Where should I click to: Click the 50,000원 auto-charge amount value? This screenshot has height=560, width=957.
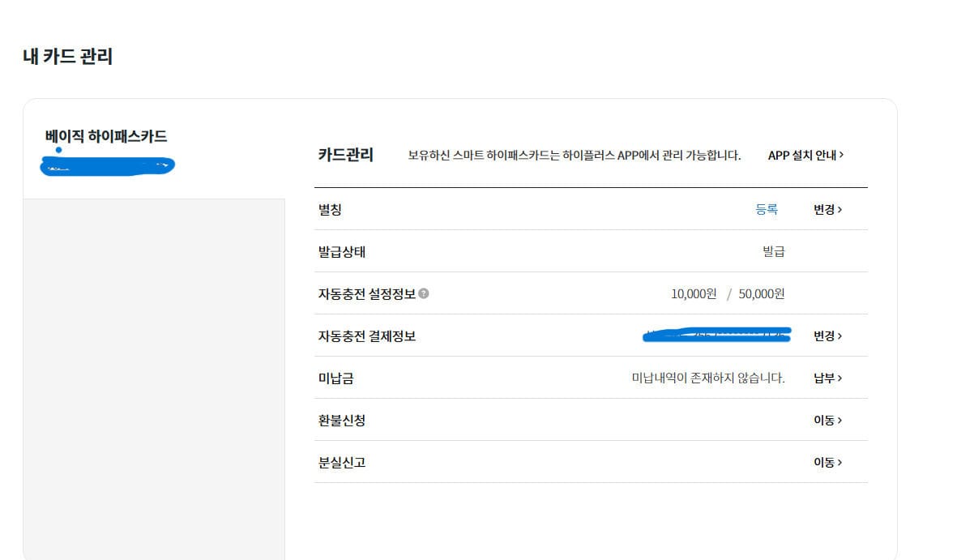pos(761,294)
